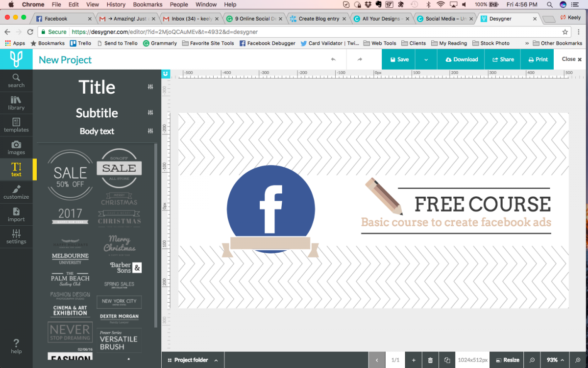Select the text tool in sidebar

point(16,170)
